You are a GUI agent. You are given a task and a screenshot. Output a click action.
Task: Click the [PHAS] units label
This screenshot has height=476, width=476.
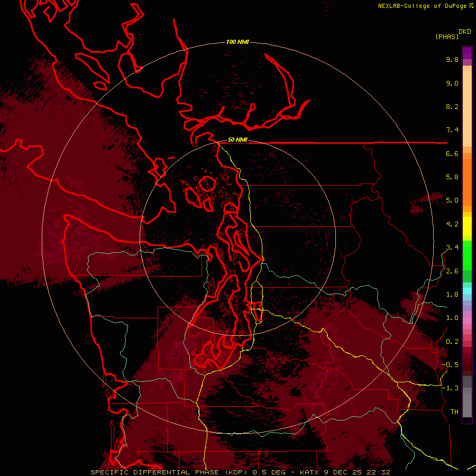coord(447,37)
